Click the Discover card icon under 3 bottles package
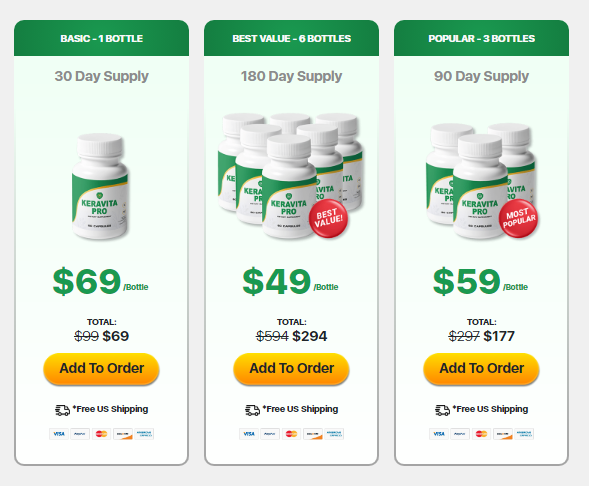The width and height of the screenshot is (589, 486). point(503,434)
